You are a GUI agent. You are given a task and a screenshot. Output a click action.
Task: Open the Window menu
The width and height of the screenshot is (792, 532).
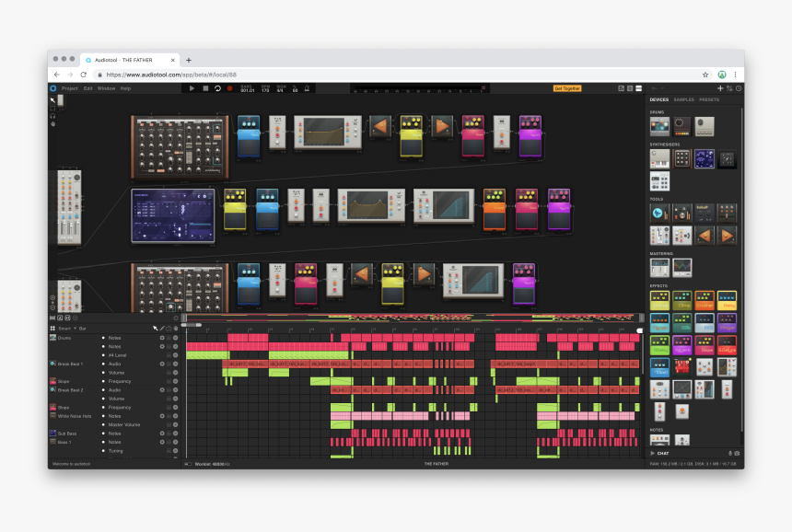[106, 88]
